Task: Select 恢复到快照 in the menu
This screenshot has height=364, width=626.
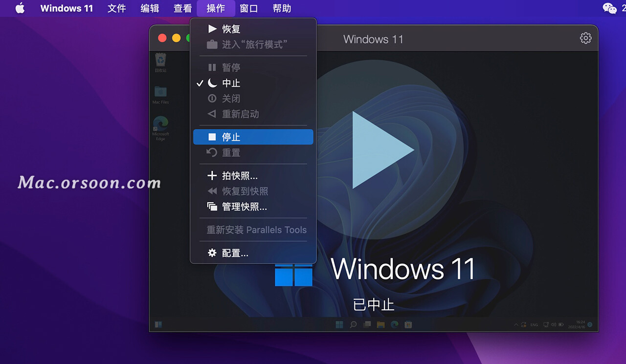Action: 253,191
